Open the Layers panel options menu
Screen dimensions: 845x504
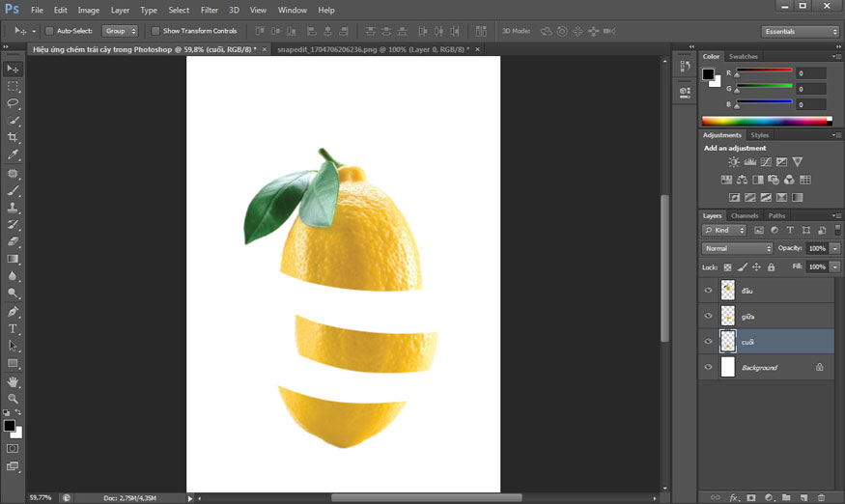(x=836, y=215)
